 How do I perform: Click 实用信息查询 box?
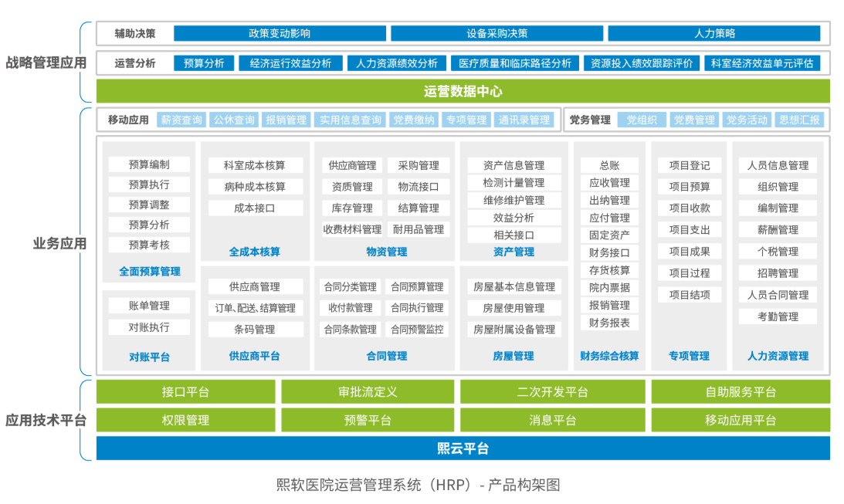[x=351, y=120]
